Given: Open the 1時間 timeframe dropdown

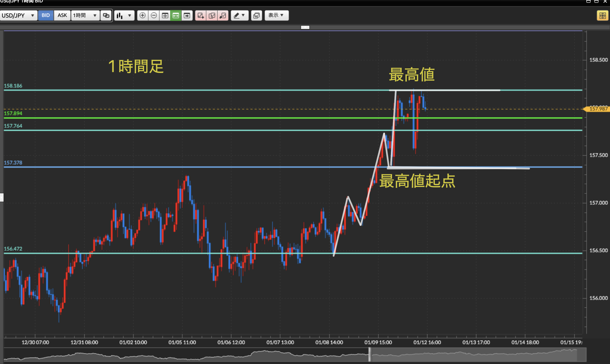Looking at the screenshot, I should [85, 15].
